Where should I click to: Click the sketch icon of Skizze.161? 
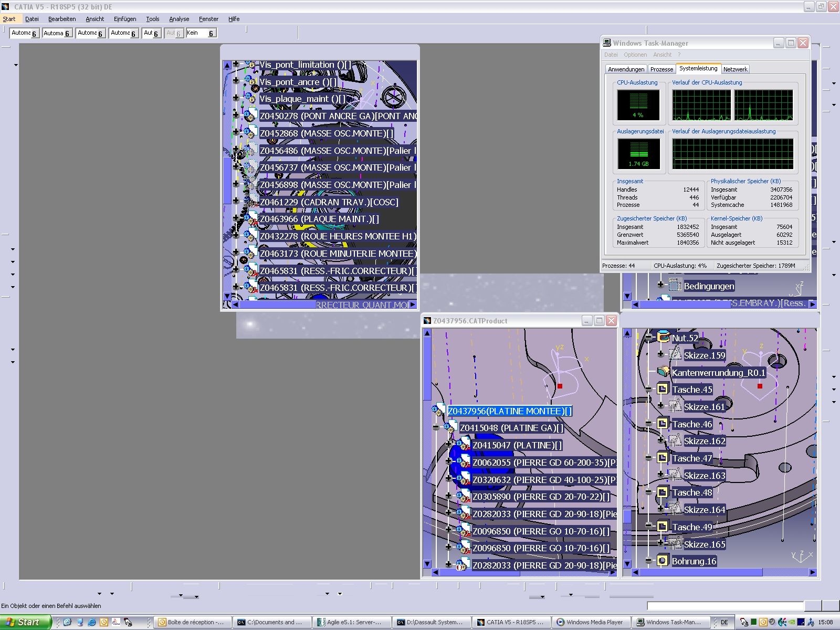point(675,406)
